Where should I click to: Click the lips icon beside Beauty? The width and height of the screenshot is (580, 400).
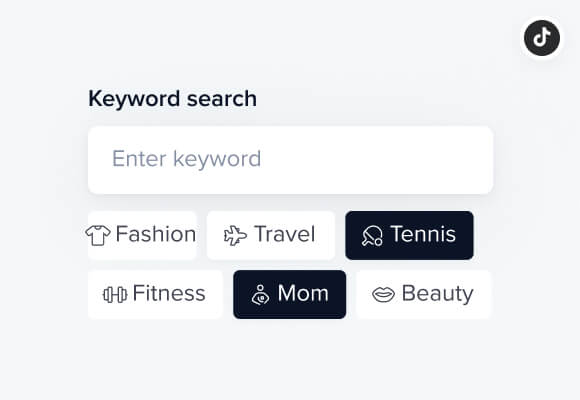pyautogui.click(x=383, y=295)
